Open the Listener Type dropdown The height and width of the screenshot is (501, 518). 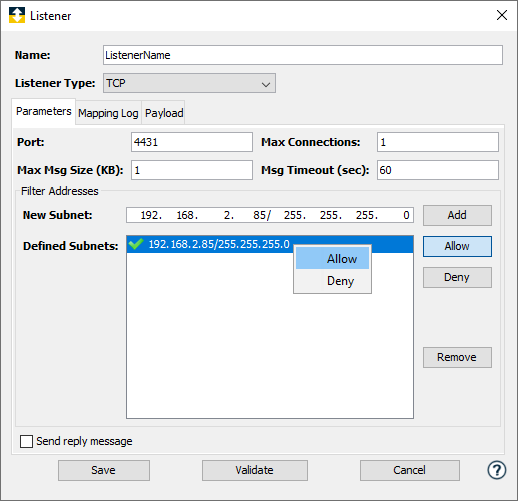(x=189, y=83)
